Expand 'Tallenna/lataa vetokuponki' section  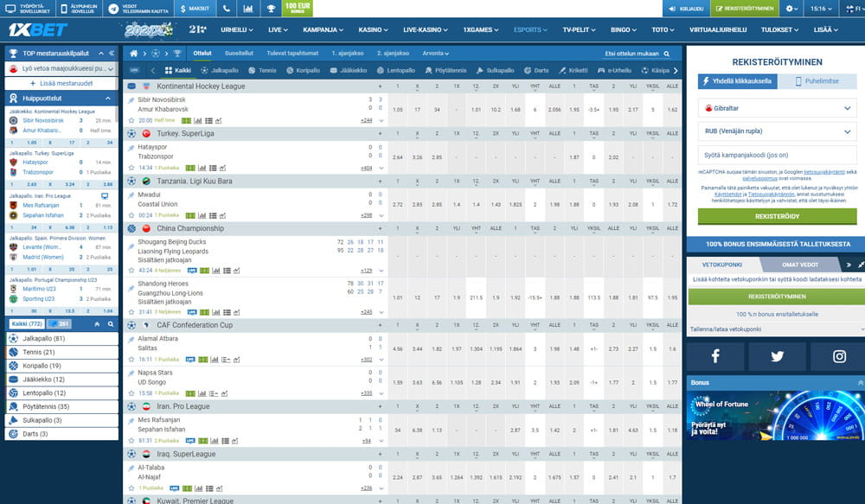coord(777,329)
